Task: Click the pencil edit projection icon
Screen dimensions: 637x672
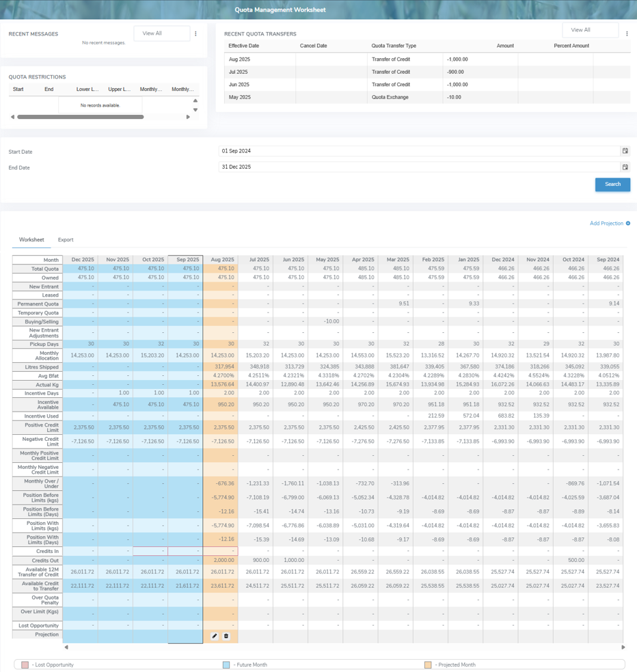Action: click(215, 636)
